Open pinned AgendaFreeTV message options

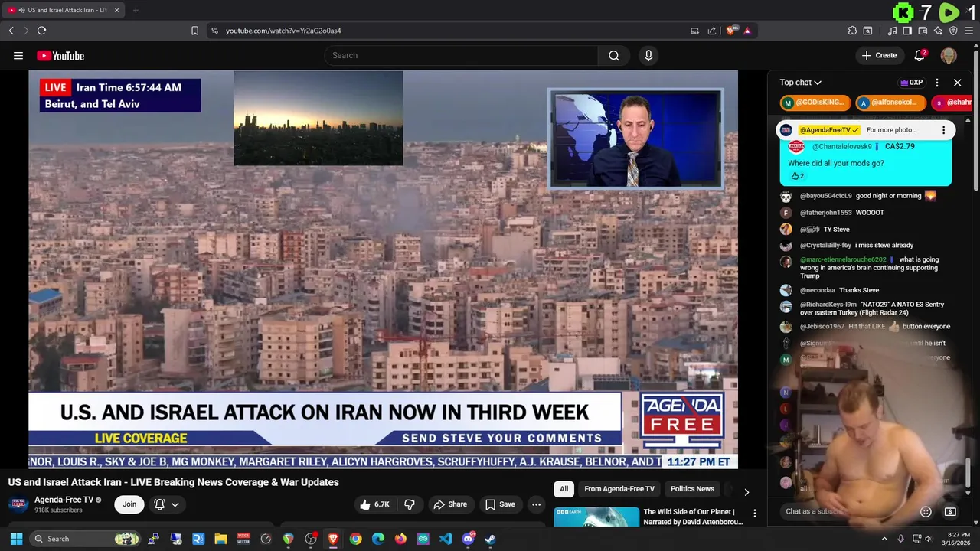pyautogui.click(x=943, y=130)
